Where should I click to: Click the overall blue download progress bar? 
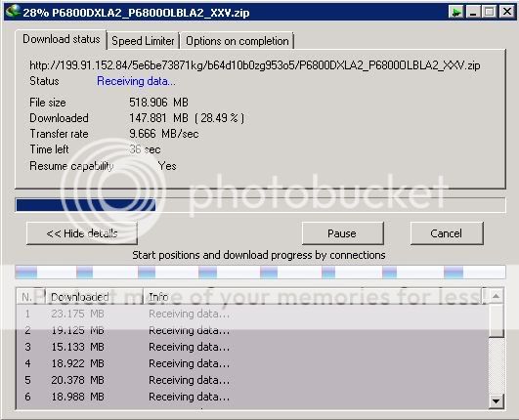pos(260,205)
